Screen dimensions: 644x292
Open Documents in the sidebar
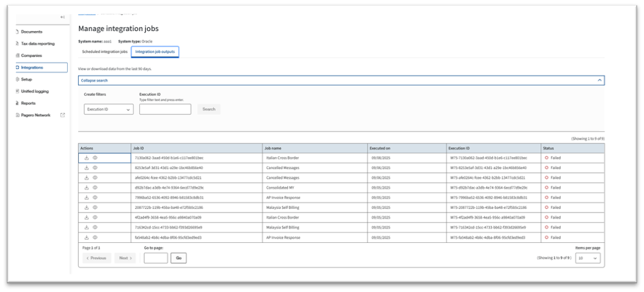[32, 32]
